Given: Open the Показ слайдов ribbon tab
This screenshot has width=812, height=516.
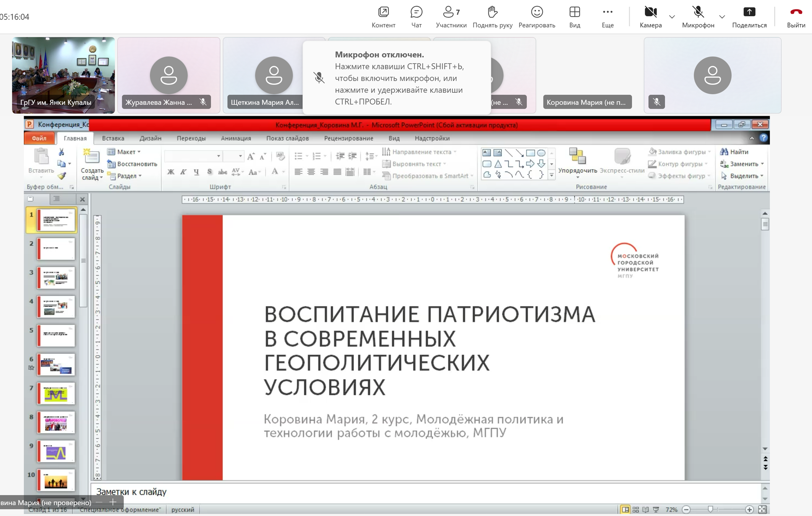Looking at the screenshot, I should coord(287,138).
